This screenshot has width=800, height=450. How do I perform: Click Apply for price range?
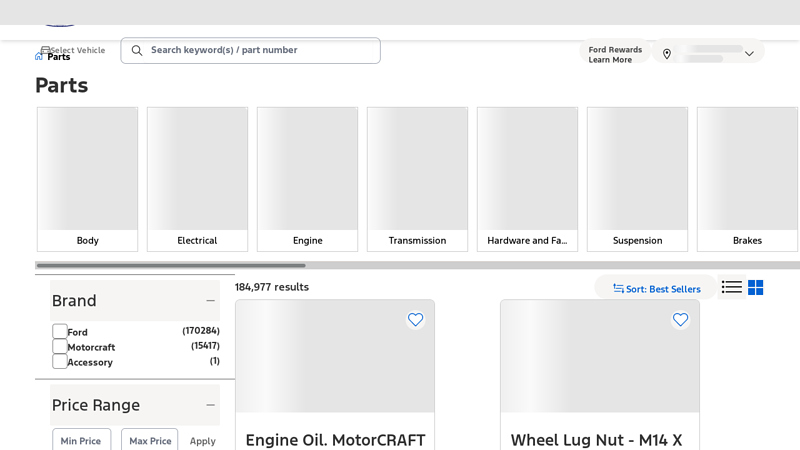point(203,441)
